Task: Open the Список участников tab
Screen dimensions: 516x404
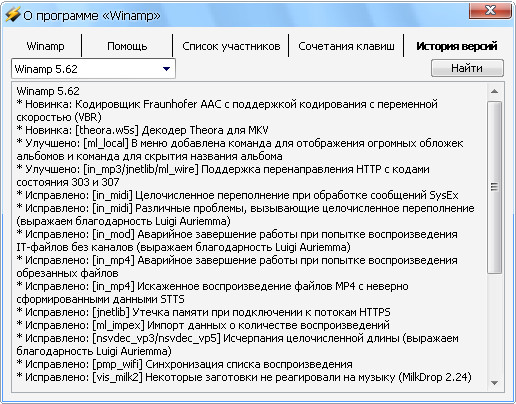Action: tap(231, 46)
